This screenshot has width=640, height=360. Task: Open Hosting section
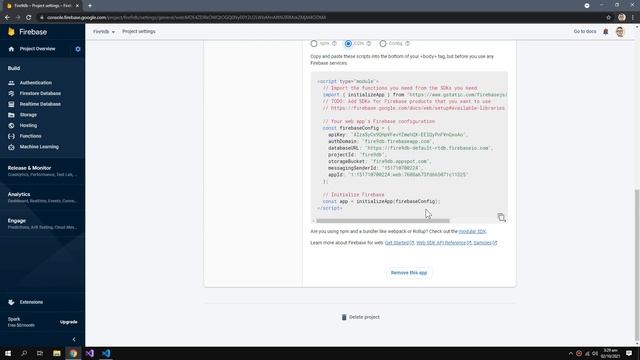point(28,125)
